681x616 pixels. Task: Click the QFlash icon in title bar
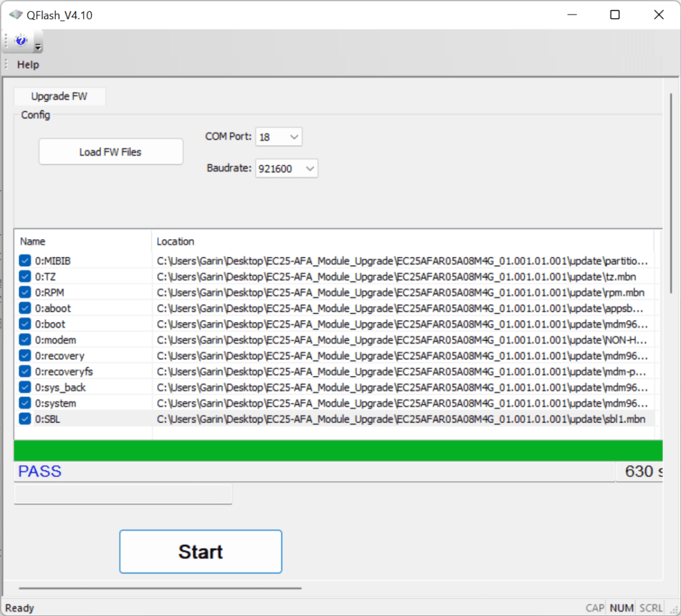(x=15, y=14)
